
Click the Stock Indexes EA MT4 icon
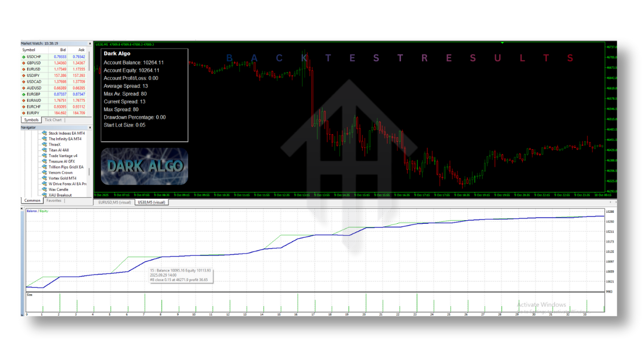point(44,133)
